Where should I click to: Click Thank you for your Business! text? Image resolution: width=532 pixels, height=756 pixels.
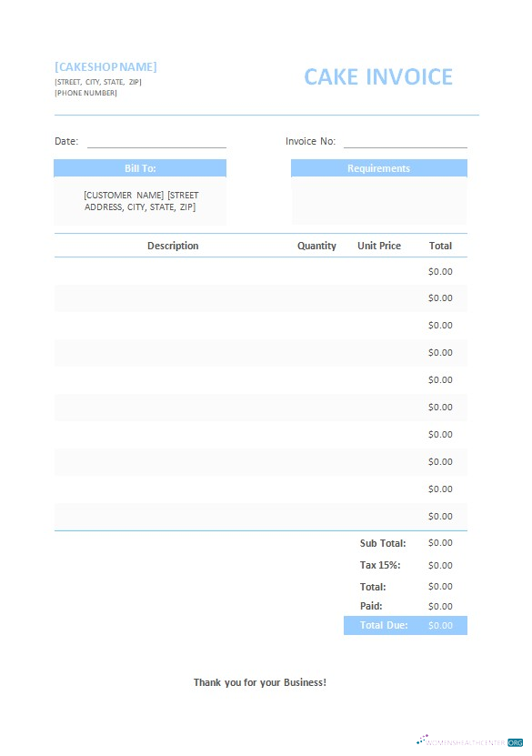click(260, 682)
